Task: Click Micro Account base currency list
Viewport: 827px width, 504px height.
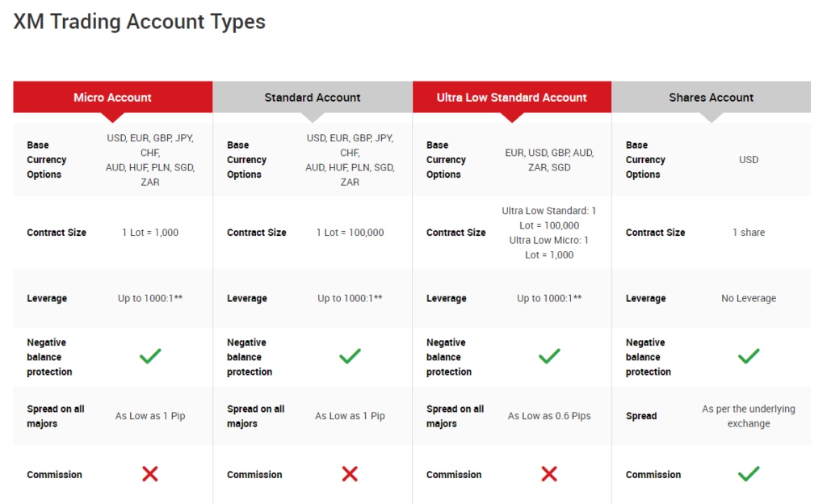Action: (150, 160)
